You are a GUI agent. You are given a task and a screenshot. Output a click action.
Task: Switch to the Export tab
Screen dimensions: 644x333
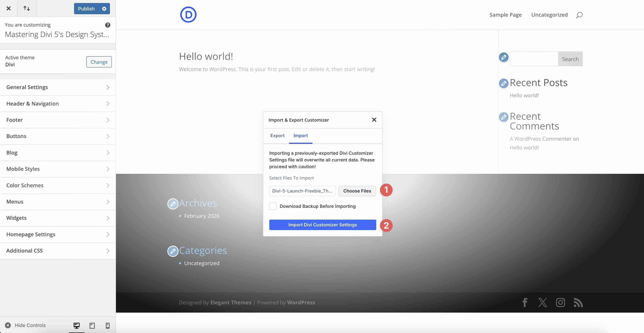[x=277, y=135]
